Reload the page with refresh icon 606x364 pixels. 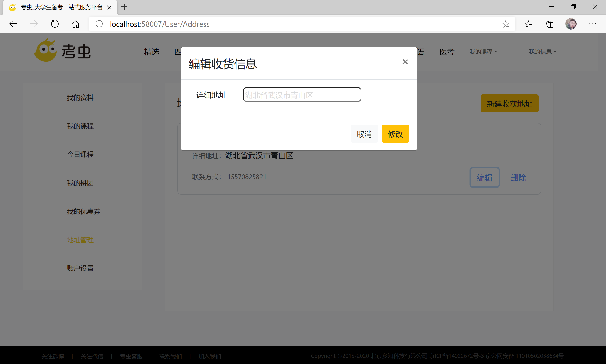(55, 24)
